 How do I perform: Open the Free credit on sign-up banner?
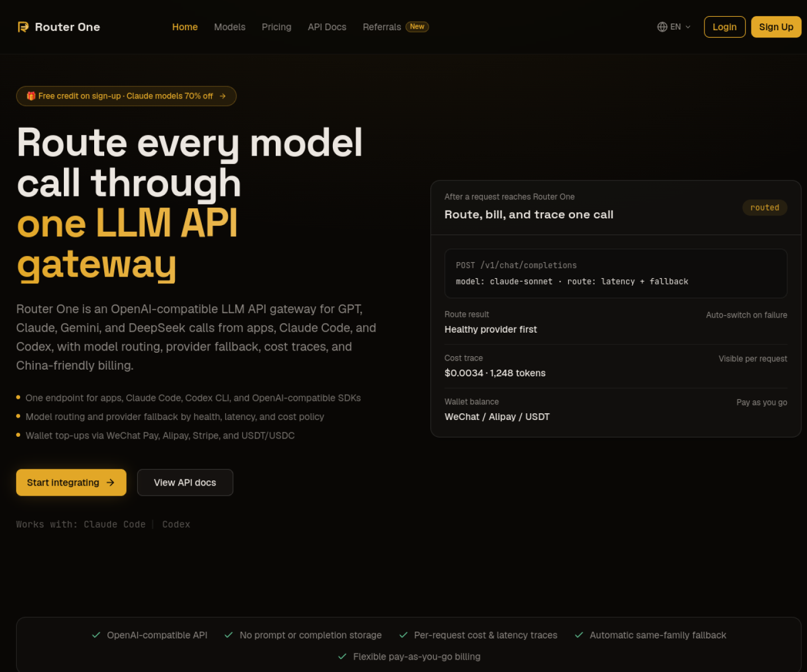click(126, 96)
